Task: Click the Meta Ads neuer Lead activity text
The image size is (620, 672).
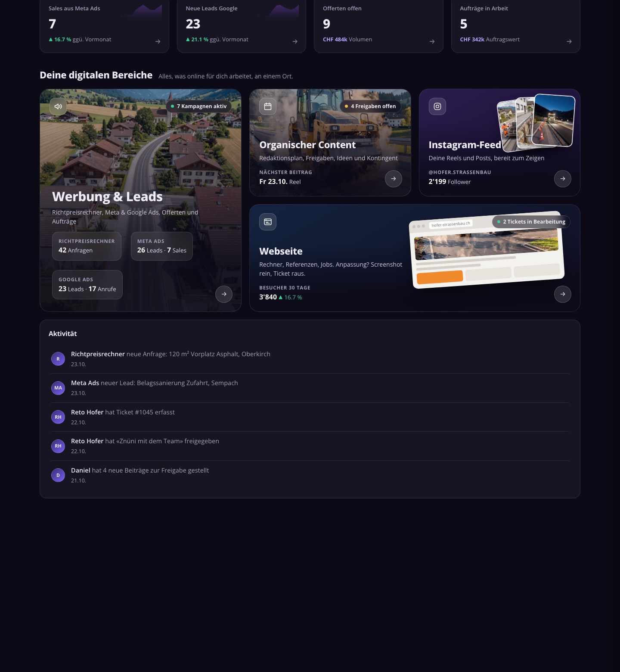Action: [155, 383]
